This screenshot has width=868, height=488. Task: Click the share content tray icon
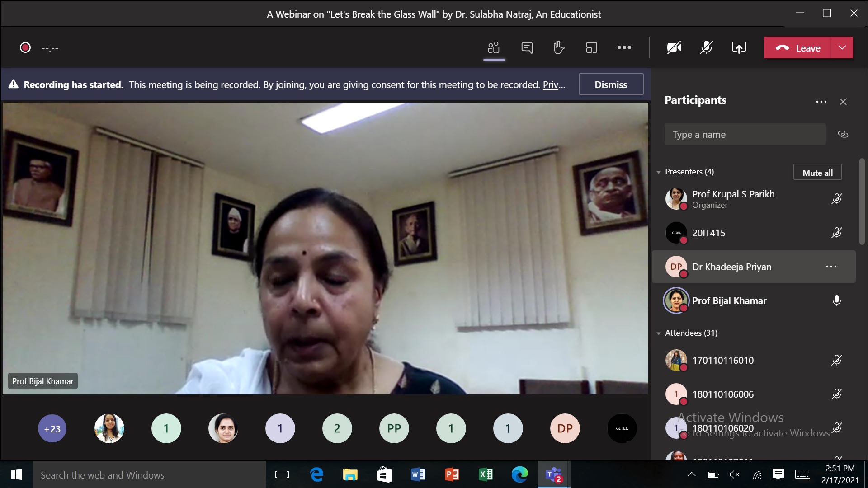click(x=739, y=47)
